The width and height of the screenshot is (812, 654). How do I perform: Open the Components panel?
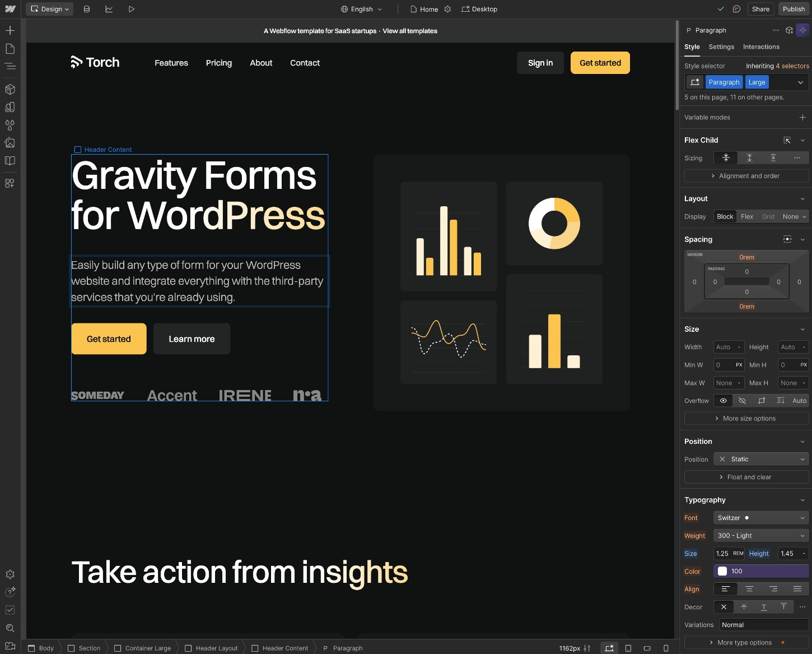click(10, 89)
